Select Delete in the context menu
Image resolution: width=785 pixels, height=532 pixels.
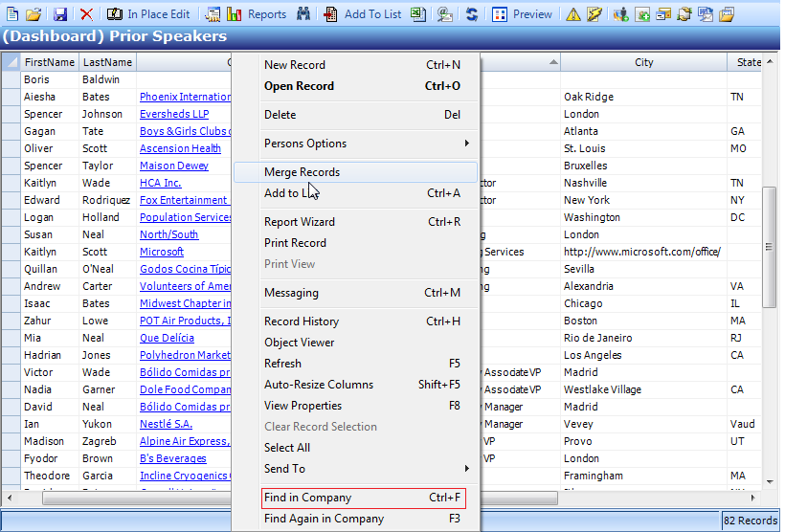(356, 115)
